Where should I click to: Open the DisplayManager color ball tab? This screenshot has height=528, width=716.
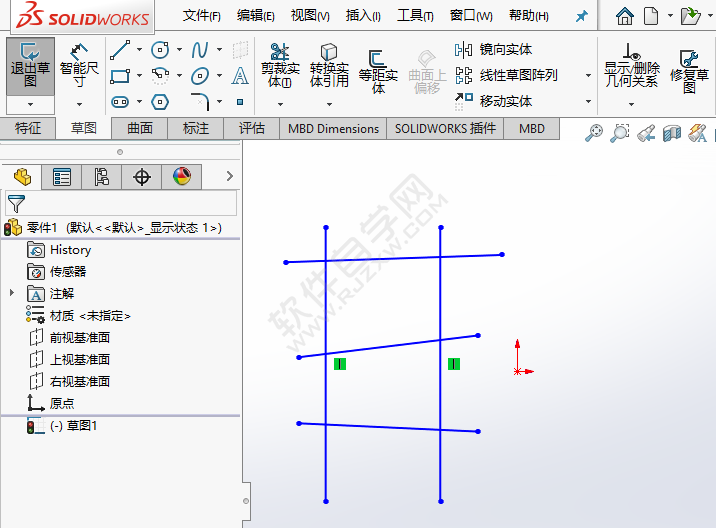click(182, 177)
